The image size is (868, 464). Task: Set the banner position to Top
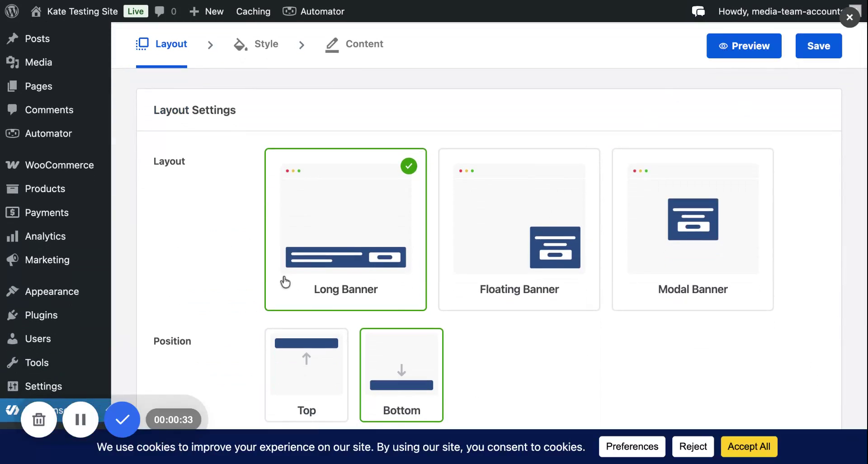pos(307,375)
